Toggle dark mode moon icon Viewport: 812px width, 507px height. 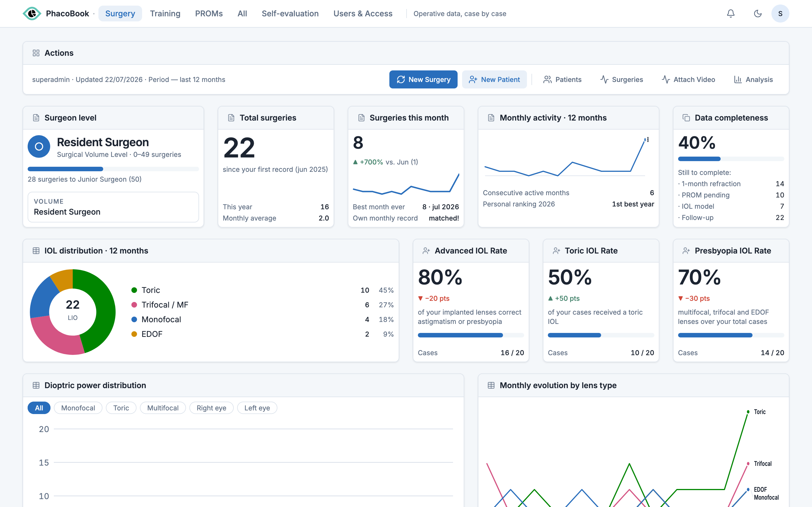point(758,14)
